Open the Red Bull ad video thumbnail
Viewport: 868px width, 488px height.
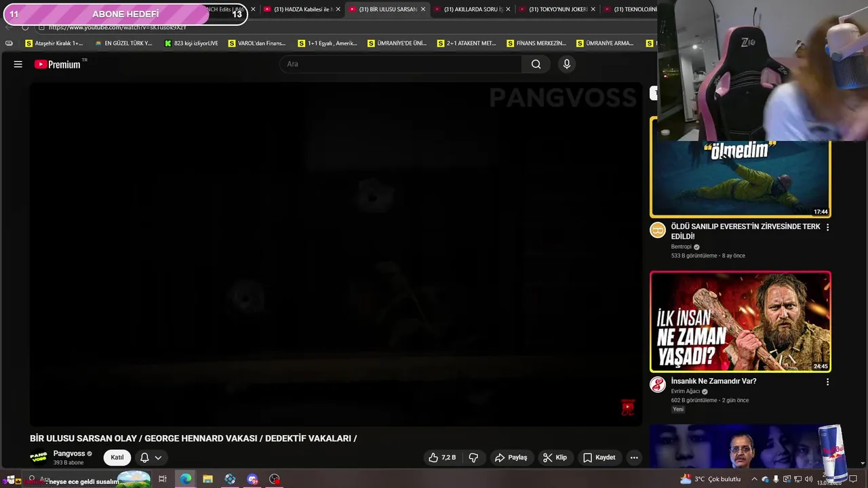(x=741, y=446)
